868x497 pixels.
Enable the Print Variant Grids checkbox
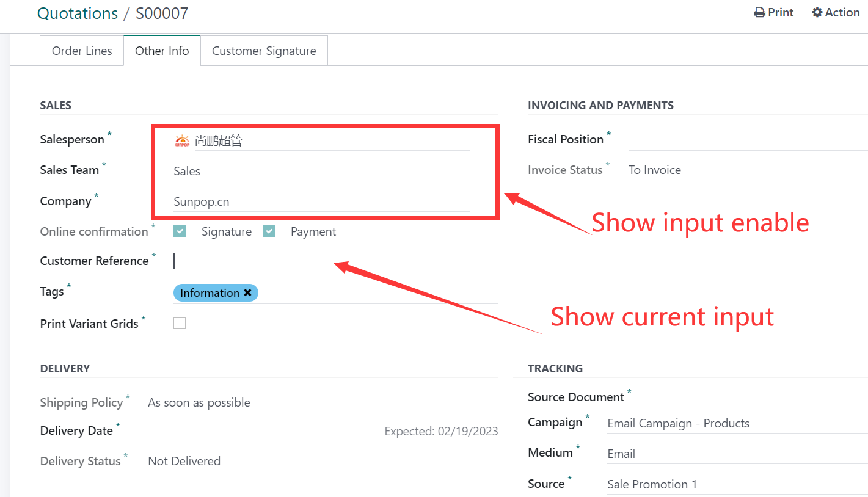180,324
